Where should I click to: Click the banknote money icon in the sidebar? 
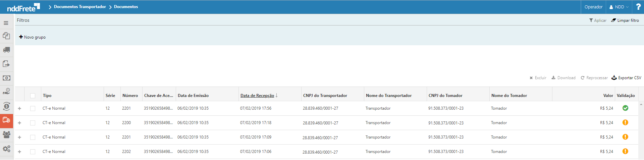6,78
